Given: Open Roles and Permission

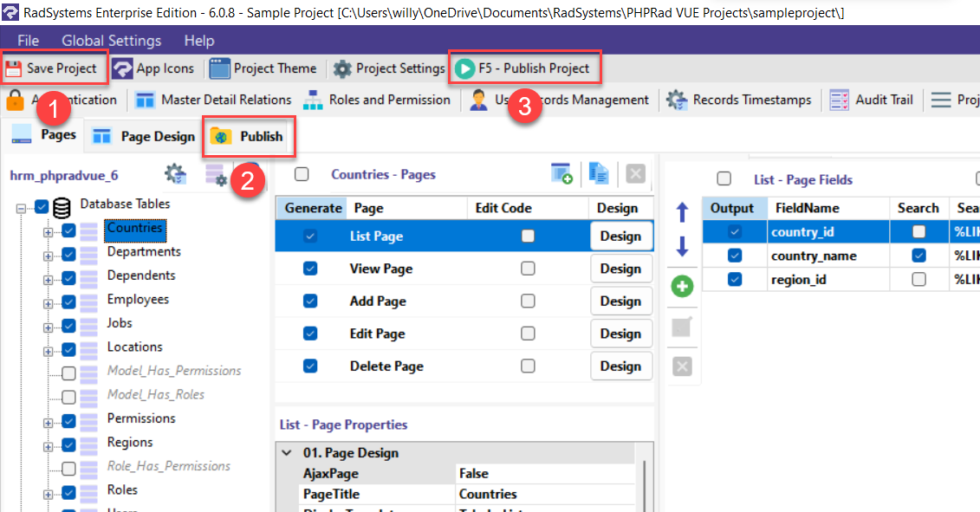Looking at the screenshot, I should pos(377,100).
